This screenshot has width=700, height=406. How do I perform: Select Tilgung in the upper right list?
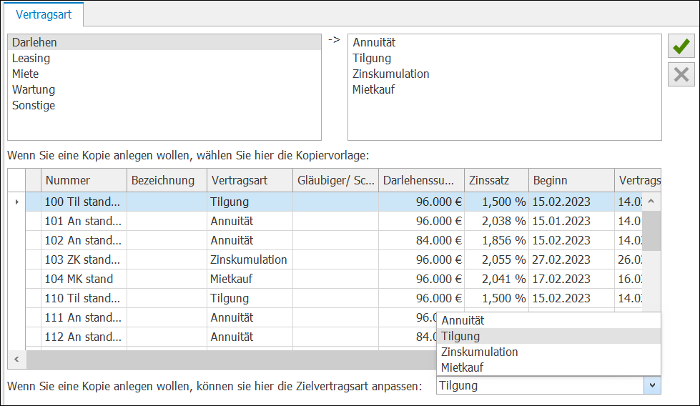(504, 58)
